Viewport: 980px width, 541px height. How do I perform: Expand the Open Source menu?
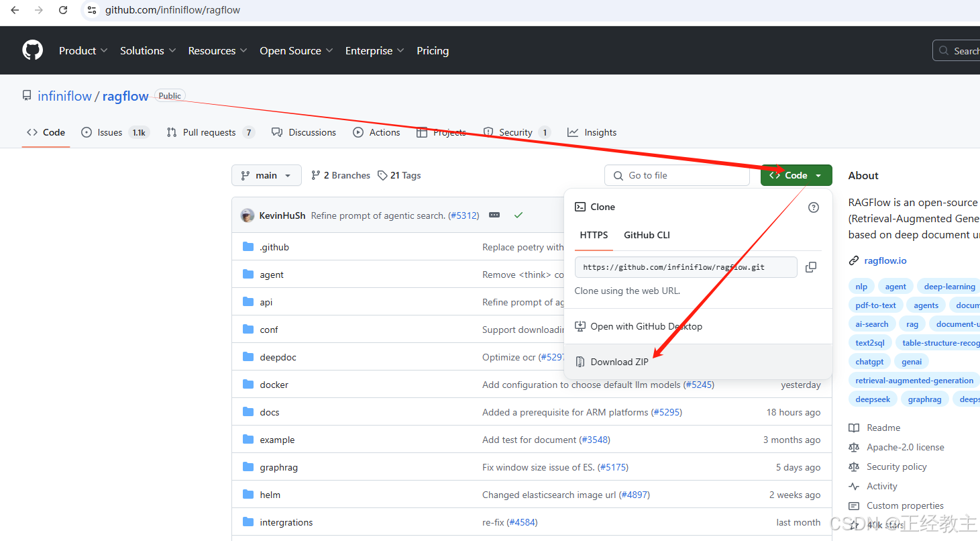(296, 51)
